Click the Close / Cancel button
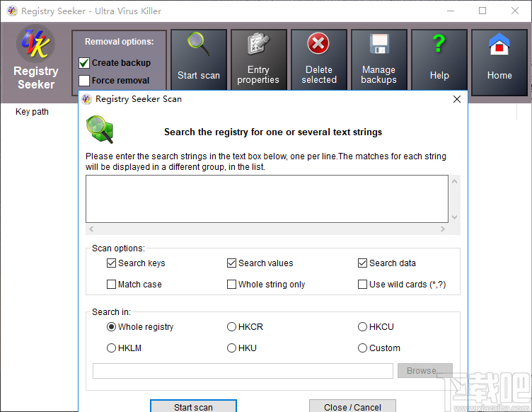 click(352, 406)
